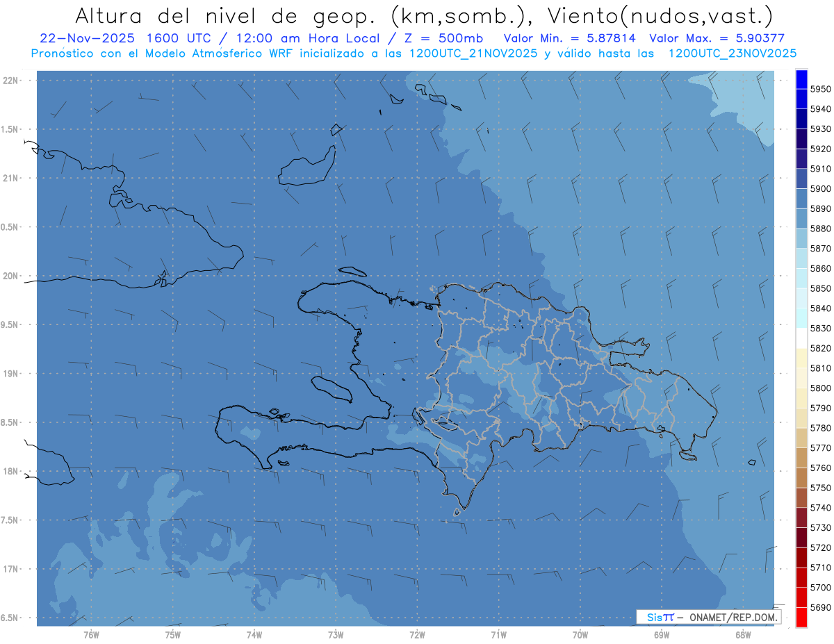Click the '19N' latitude axis label

[x=10, y=373]
